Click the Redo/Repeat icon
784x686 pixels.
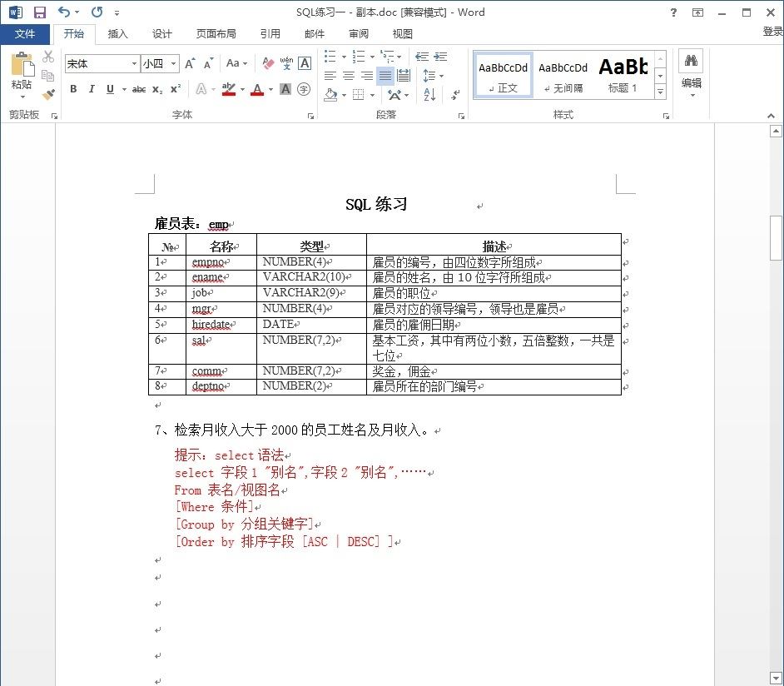(x=97, y=12)
